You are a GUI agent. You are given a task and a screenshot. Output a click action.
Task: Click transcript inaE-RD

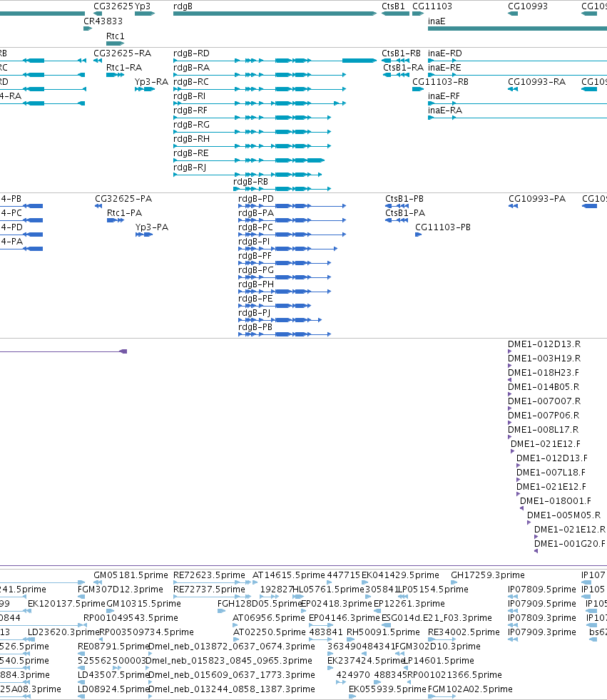point(445,53)
